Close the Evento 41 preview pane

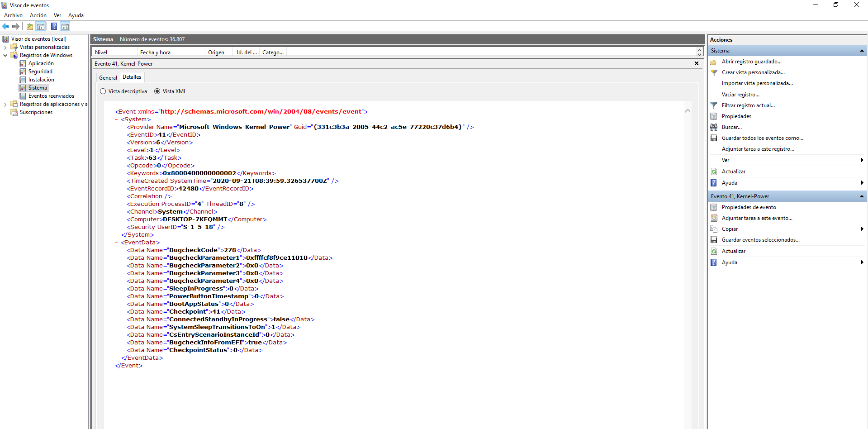click(697, 64)
